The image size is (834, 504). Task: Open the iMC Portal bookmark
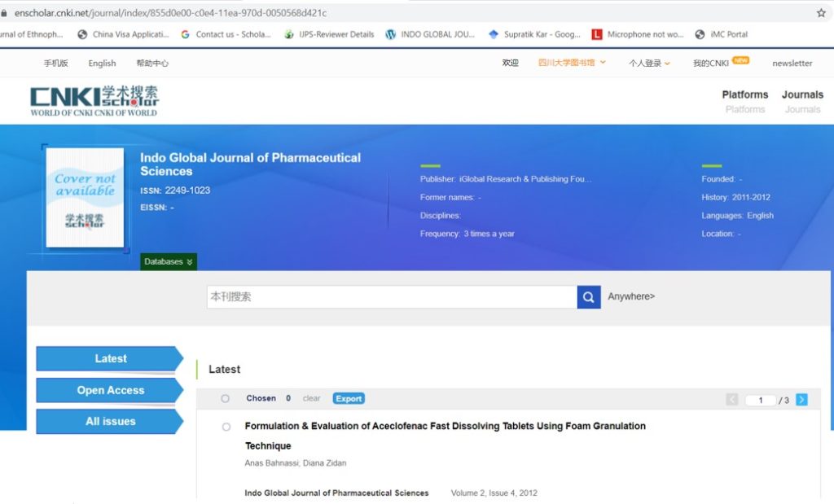[x=722, y=34]
